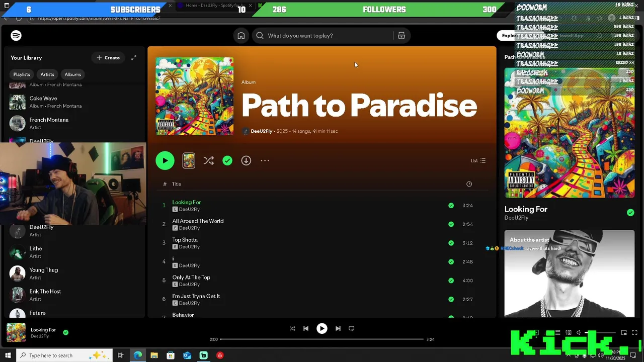Open Young Thug artist in the library
644x362 pixels.
[x=75, y=274]
